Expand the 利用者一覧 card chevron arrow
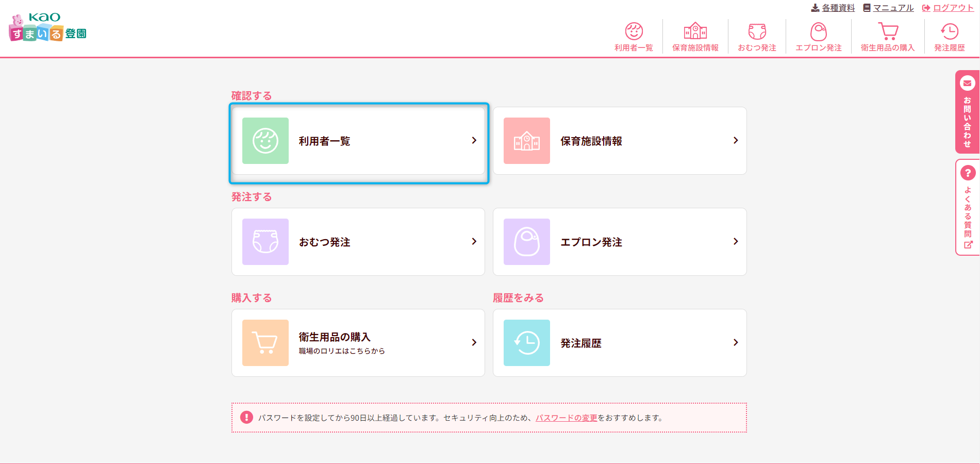Viewport: 980px width, 464px height. point(474,141)
